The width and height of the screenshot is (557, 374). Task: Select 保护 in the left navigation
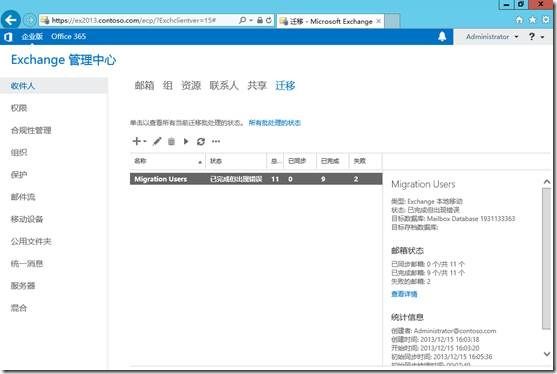point(19,175)
